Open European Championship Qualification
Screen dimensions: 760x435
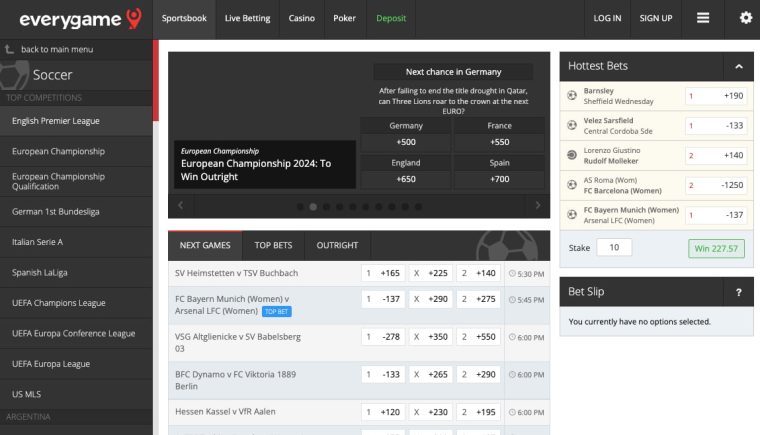tap(76, 181)
